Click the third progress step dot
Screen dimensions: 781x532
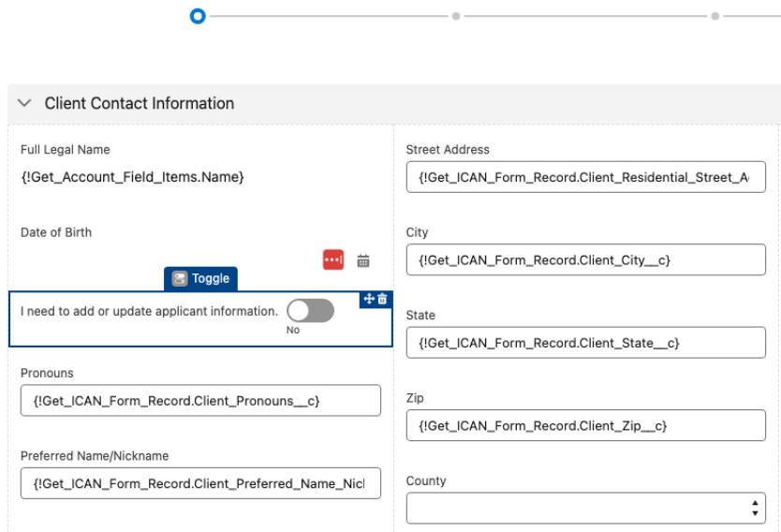(715, 17)
